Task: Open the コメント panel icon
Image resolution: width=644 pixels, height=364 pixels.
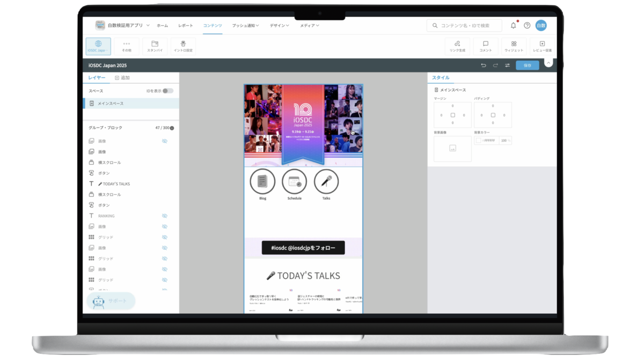Action: (485, 46)
